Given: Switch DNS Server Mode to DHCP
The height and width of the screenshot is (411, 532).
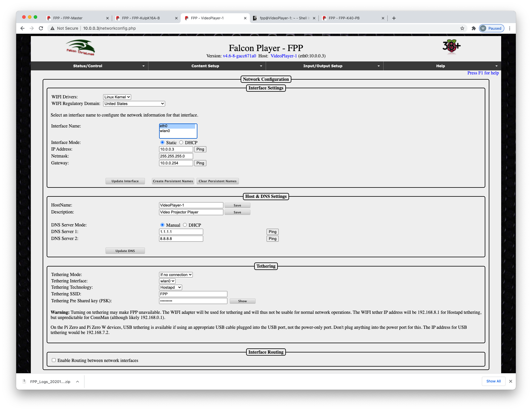Looking at the screenshot, I should coord(185,225).
